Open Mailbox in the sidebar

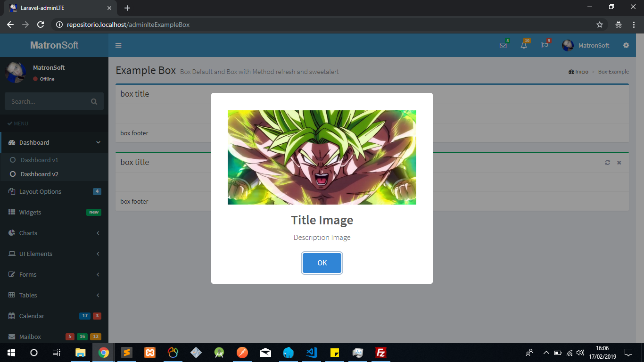pos(54,336)
